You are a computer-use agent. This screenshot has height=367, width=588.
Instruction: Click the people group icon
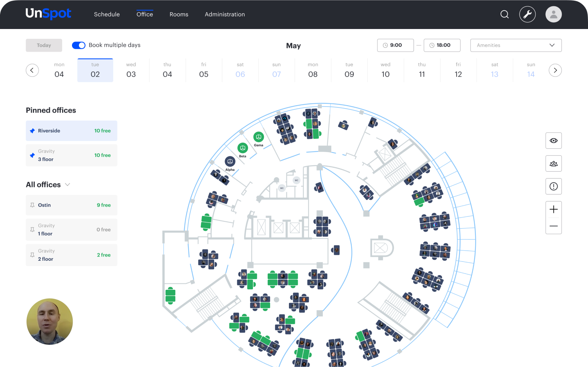[x=553, y=164]
